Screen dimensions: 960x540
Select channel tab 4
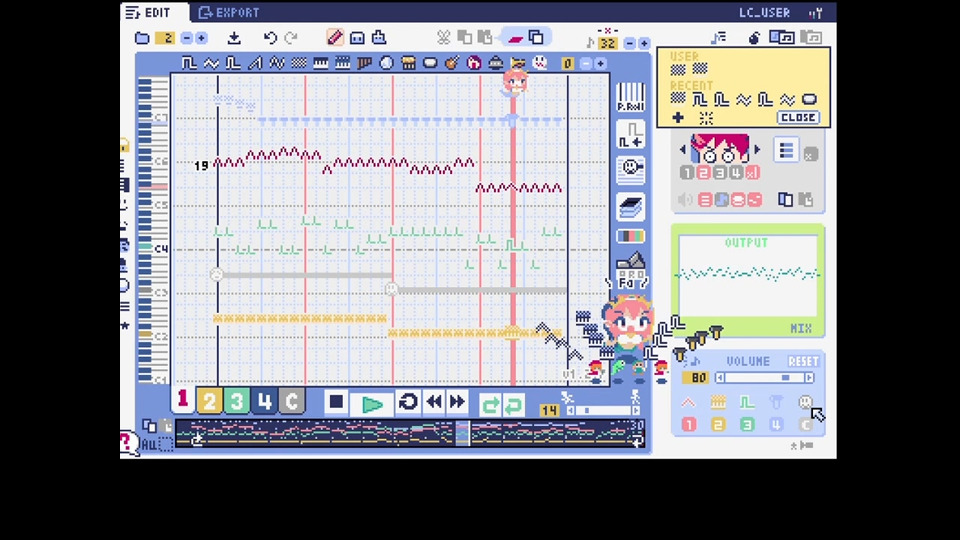264,401
